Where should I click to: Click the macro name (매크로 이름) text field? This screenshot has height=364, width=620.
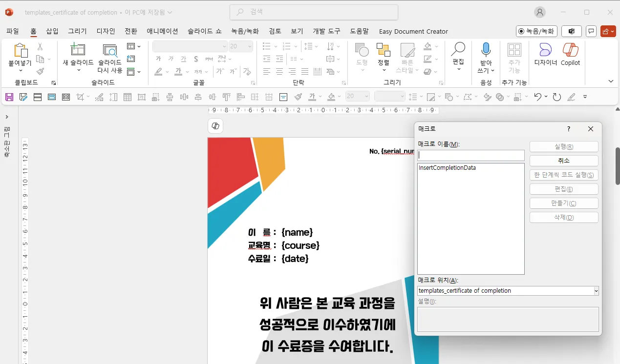click(x=470, y=155)
